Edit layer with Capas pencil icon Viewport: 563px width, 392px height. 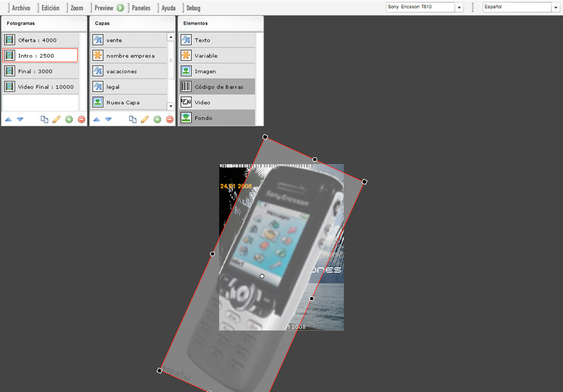click(145, 120)
